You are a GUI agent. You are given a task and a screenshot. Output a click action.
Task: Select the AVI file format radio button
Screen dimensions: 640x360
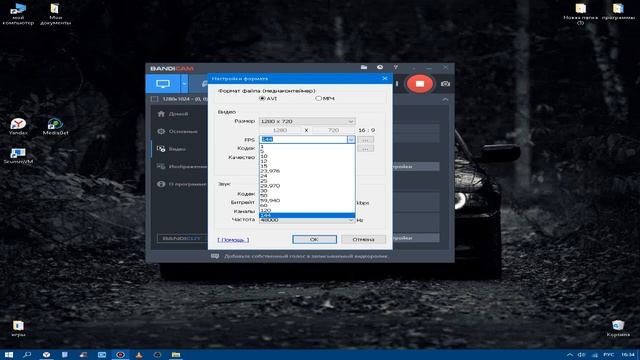point(262,98)
